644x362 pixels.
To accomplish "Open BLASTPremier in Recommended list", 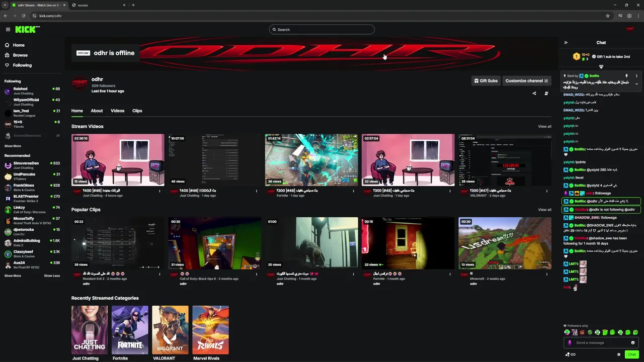I will (32, 199).
